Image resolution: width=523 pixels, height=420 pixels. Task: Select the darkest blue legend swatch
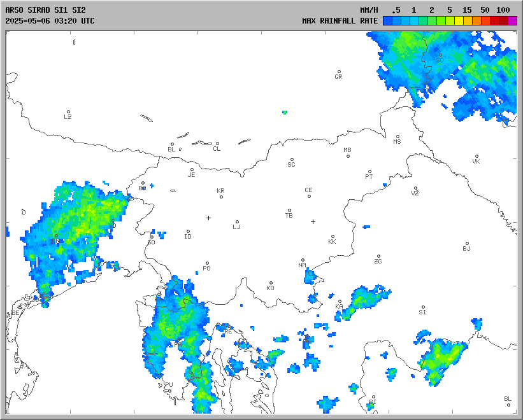387,20
